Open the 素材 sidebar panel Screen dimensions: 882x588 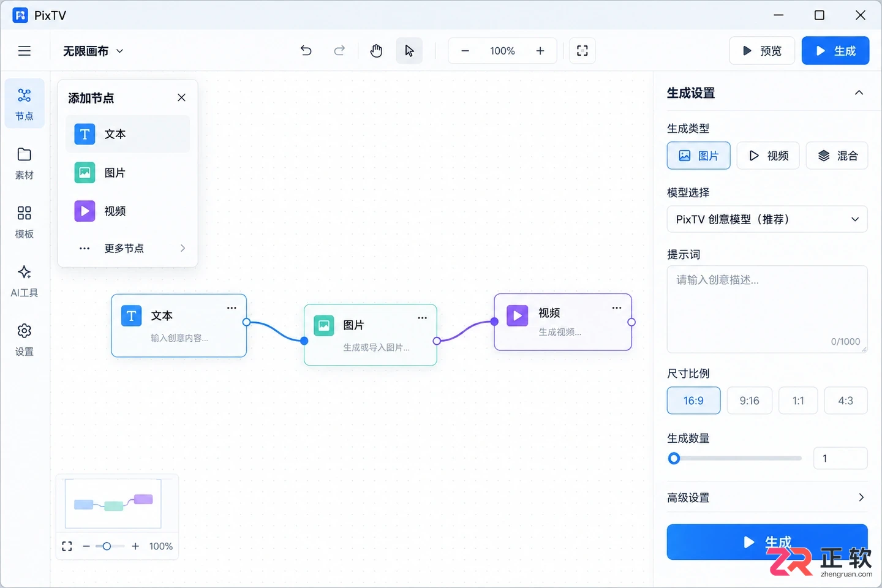[24, 163]
